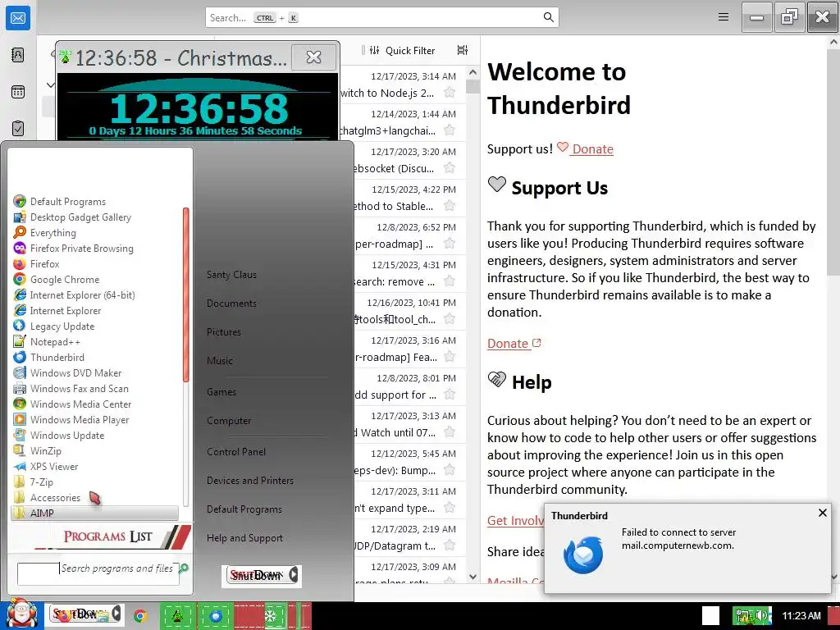Open Computer from the Start menu
This screenshot has height=630, width=840.
pos(229,421)
